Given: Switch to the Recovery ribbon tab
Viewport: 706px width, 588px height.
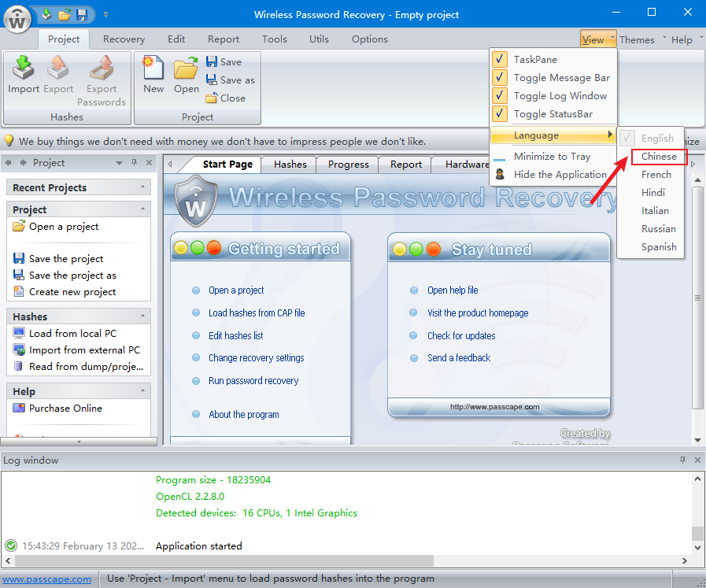Looking at the screenshot, I should pyautogui.click(x=124, y=39).
